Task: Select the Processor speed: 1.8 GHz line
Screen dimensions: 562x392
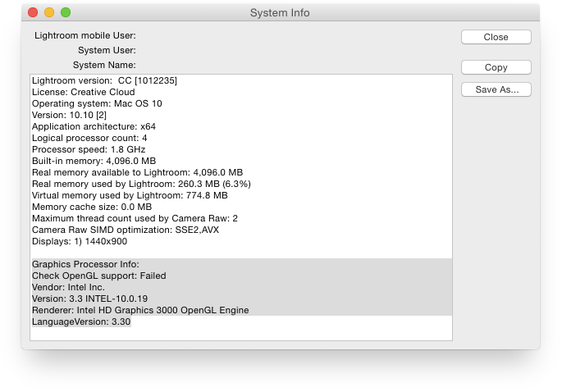Action: coord(89,149)
